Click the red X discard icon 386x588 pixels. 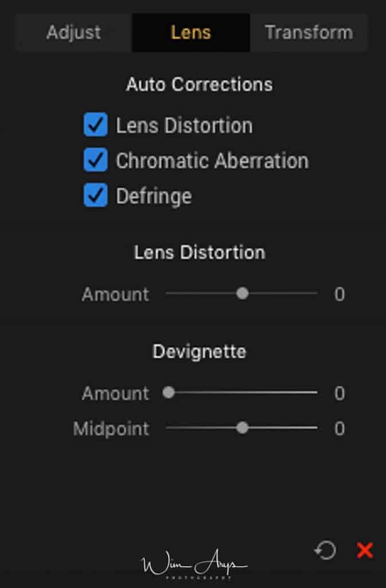tap(365, 551)
